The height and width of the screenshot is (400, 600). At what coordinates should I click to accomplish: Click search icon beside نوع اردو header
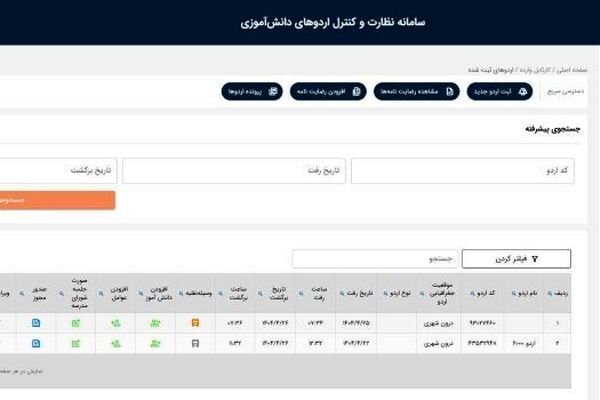(x=385, y=294)
